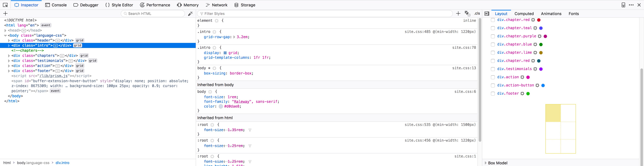Enable grid overlay for div.footer
Viewport: 644px width, 166px height.
tap(493, 94)
